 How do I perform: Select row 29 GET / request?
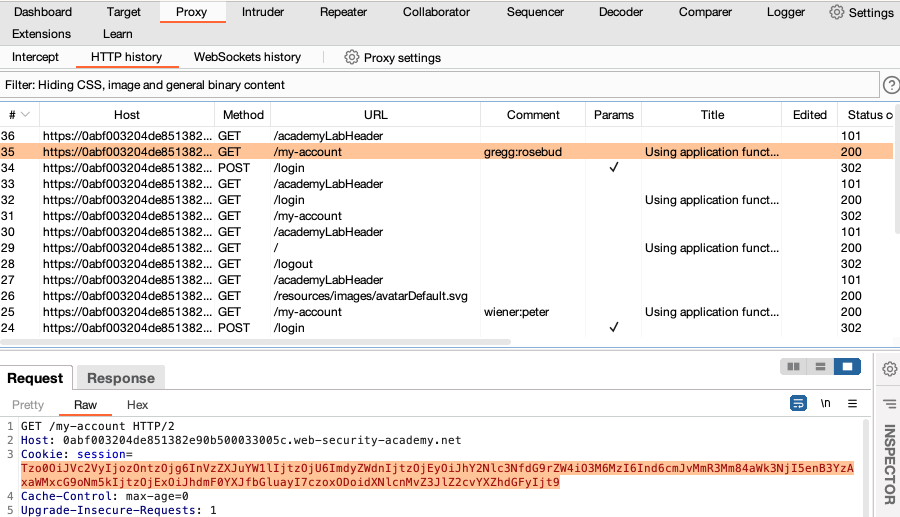tap(447, 247)
